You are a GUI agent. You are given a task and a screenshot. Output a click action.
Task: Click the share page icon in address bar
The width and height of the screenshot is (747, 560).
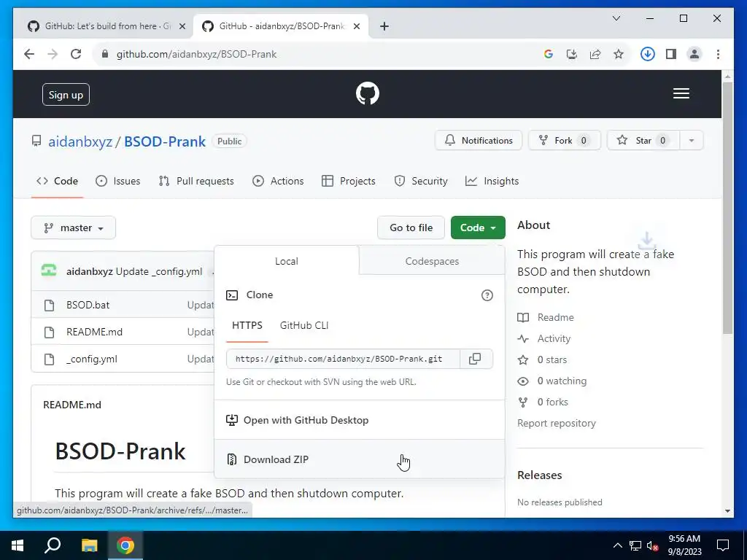595,54
